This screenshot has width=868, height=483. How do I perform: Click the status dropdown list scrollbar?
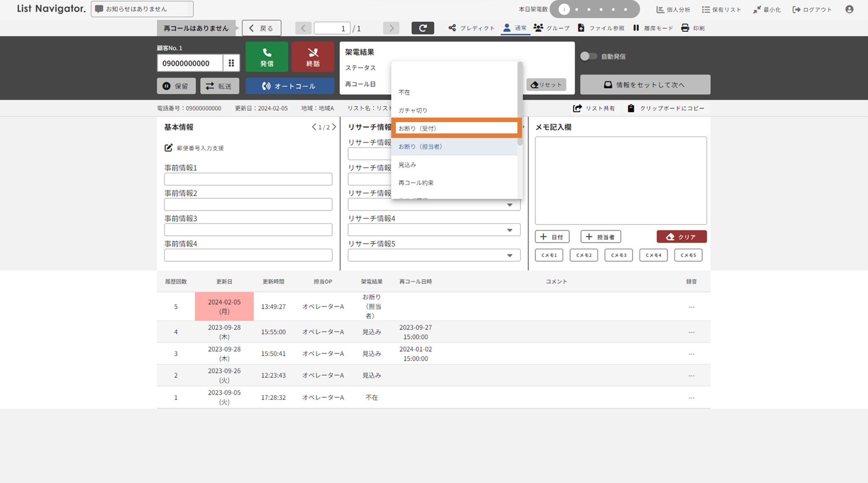520,104
